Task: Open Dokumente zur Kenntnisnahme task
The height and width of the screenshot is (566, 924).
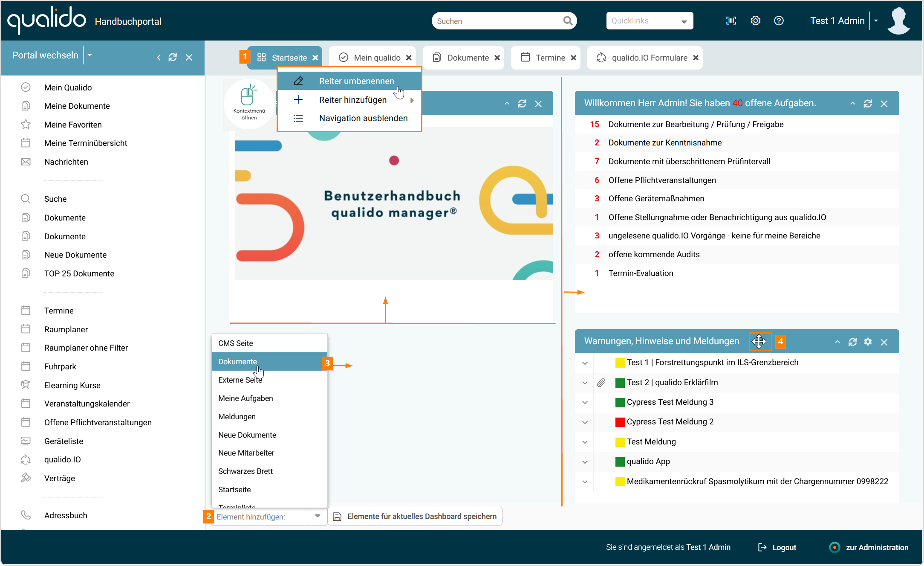Action: [x=737, y=143]
